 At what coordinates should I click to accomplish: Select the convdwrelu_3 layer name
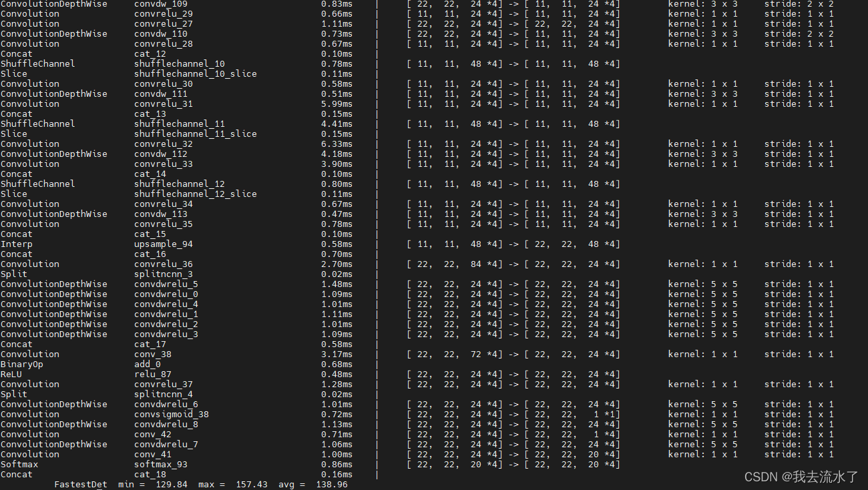(166, 334)
